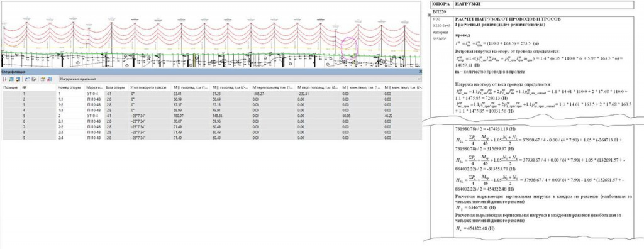This screenshot has height=249, width=644.
Task: Select the first row with У110-4
Action: [212, 94]
